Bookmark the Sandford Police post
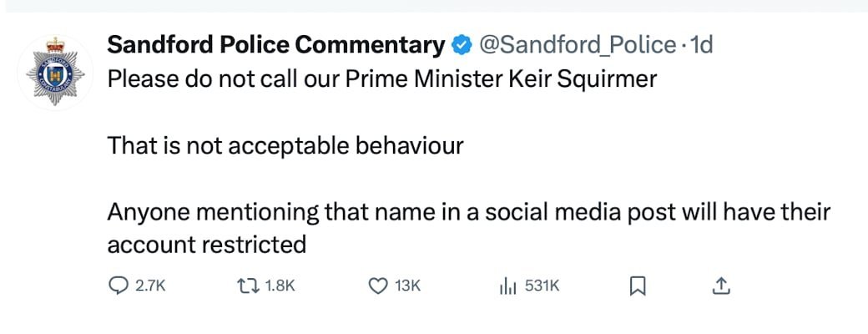This screenshot has height=334, width=868. coord(638,286)
